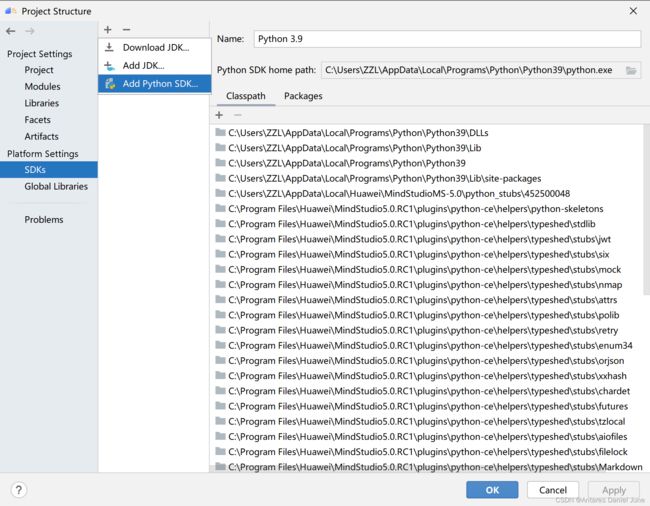Add a classpath entry with plus icon
The width and height of the screenshot is (650, 506).
[x=219, y=115]
